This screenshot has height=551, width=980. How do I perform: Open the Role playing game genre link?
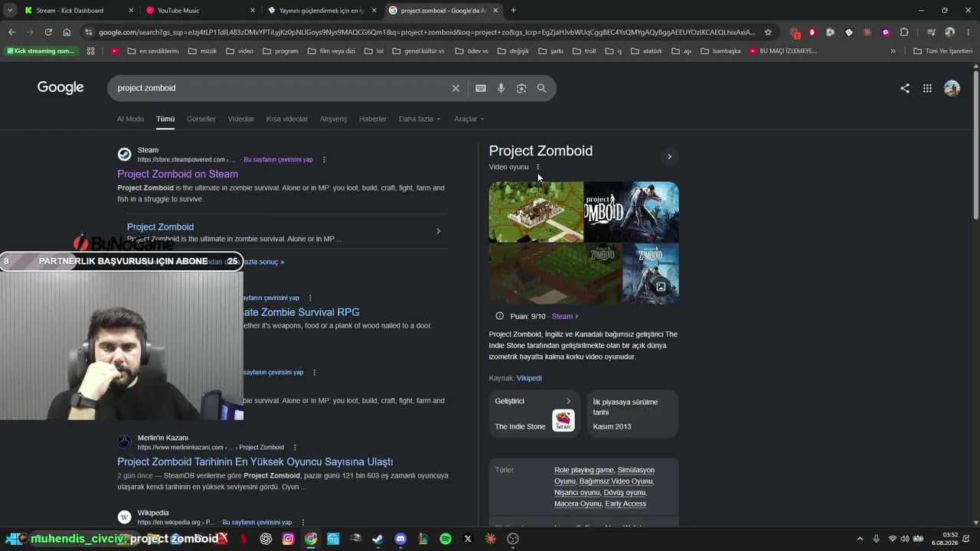584,470
